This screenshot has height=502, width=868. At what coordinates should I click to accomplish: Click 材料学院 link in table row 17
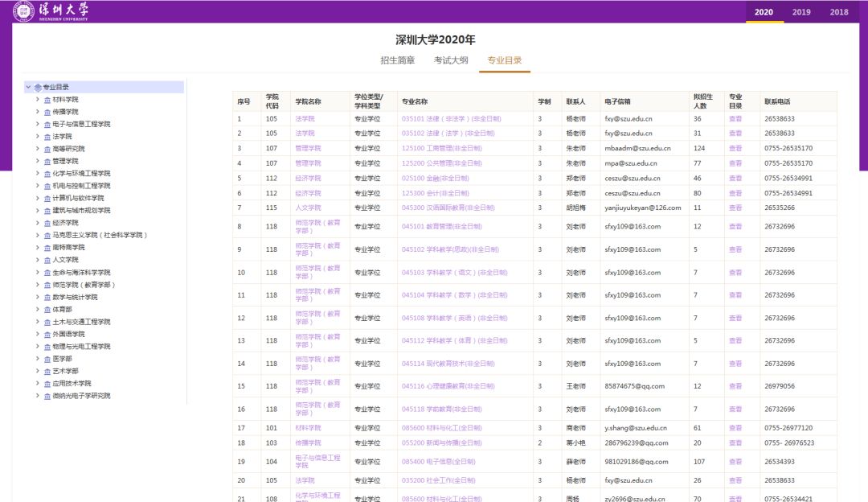click(308, 428)
